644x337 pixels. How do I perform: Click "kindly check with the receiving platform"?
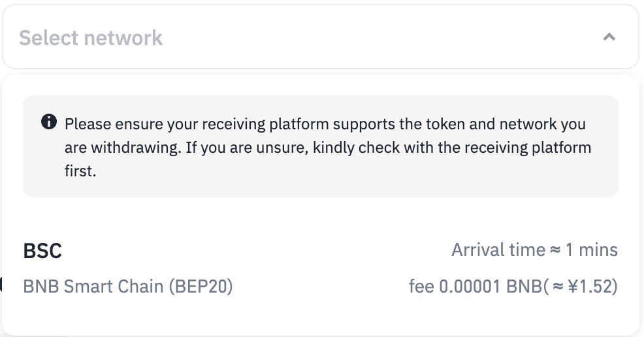452,148
